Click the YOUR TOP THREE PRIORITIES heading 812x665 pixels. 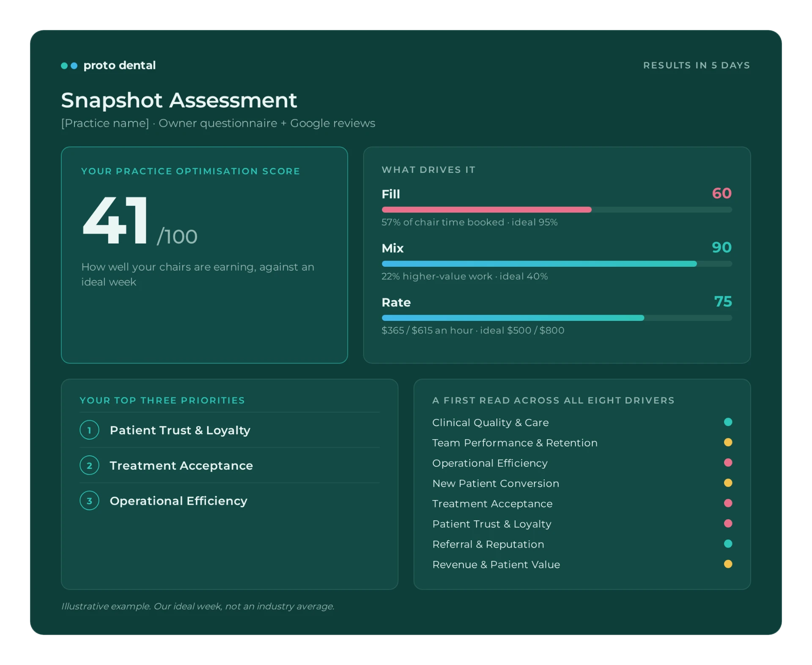[x=162, y=400]
